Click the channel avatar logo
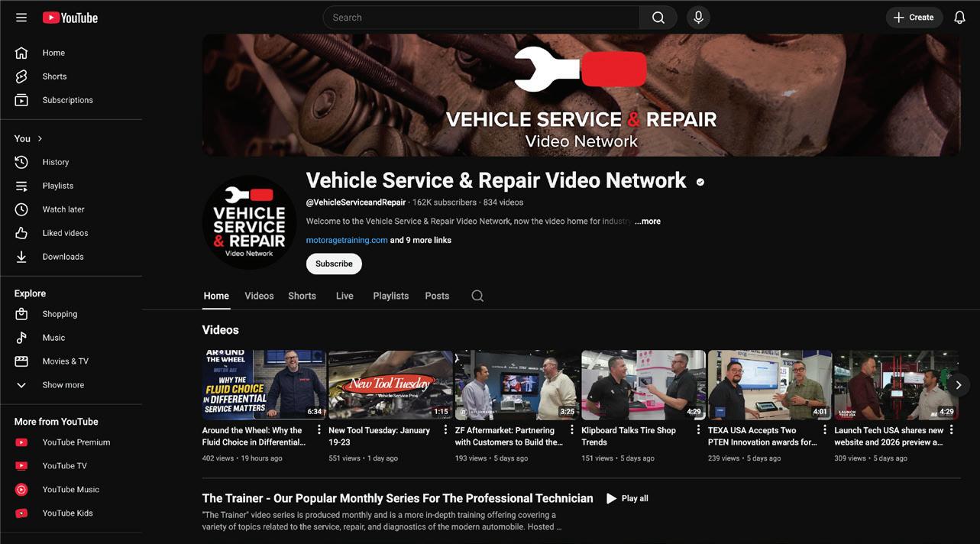The height and width of the screenshot is (544, 980). coord(249,222)
